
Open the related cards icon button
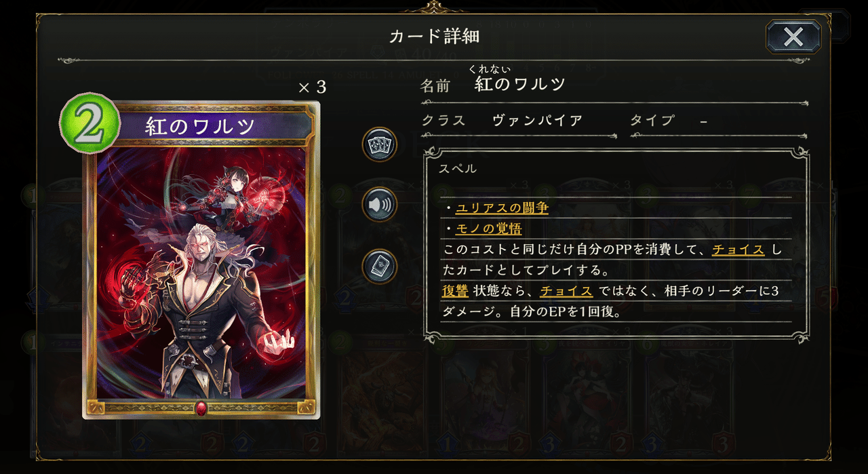pyautogui.click(x=379, y=144)
